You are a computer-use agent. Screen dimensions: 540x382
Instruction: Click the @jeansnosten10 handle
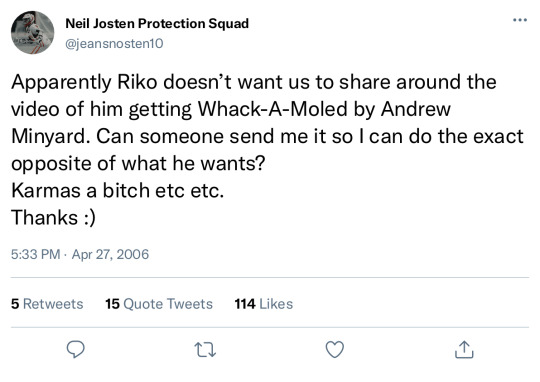[114, 44]
